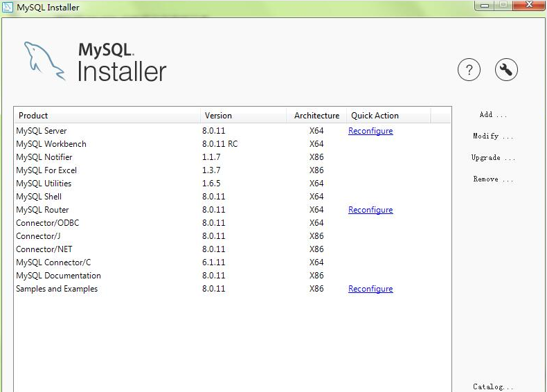Sort by the Architecture column header
Screen dimensions: 547x392
coord(316,116)
